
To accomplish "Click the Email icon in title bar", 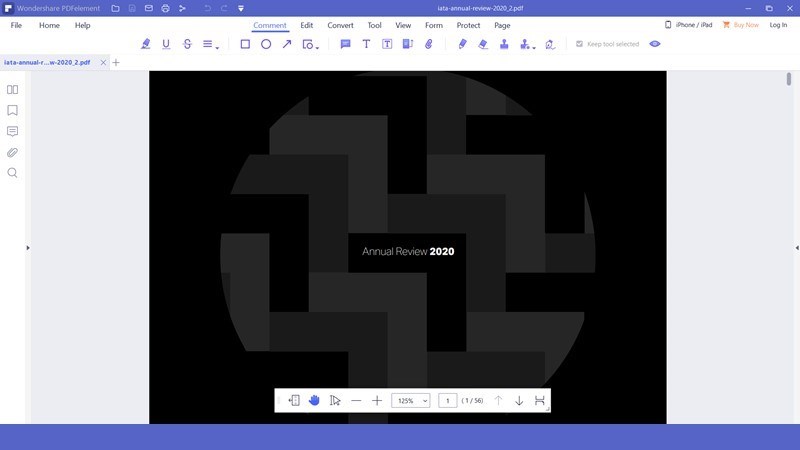I will (148, 8).
